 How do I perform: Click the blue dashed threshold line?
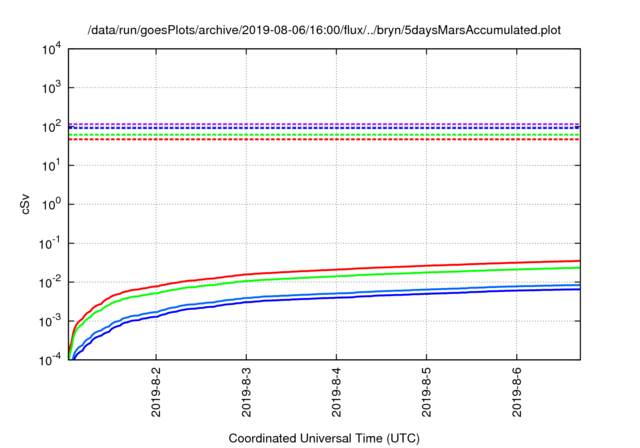pyautogui.click(x=324, y=128)
